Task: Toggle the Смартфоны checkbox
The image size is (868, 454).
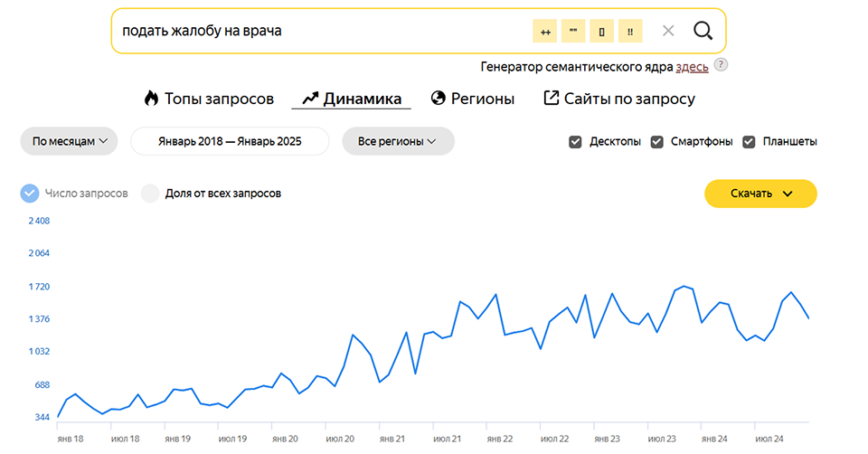Action: point(657,142)
